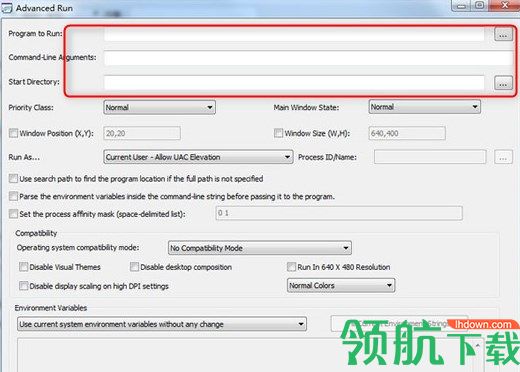Screen dimensions: 520x372
Task: Enable Set the process affinity mask checkbox
Action: (x=13, y=214)
